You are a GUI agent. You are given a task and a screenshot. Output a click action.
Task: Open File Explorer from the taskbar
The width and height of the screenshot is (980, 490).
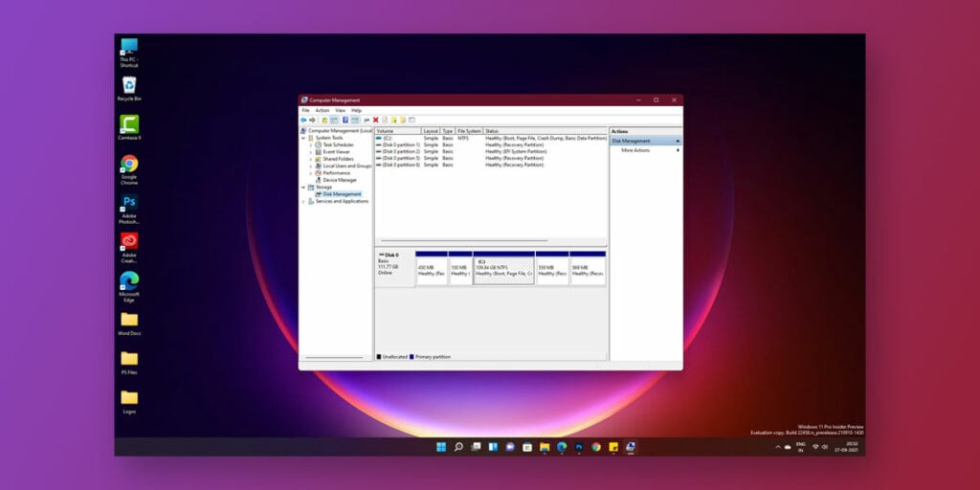(x=545, y=447)
